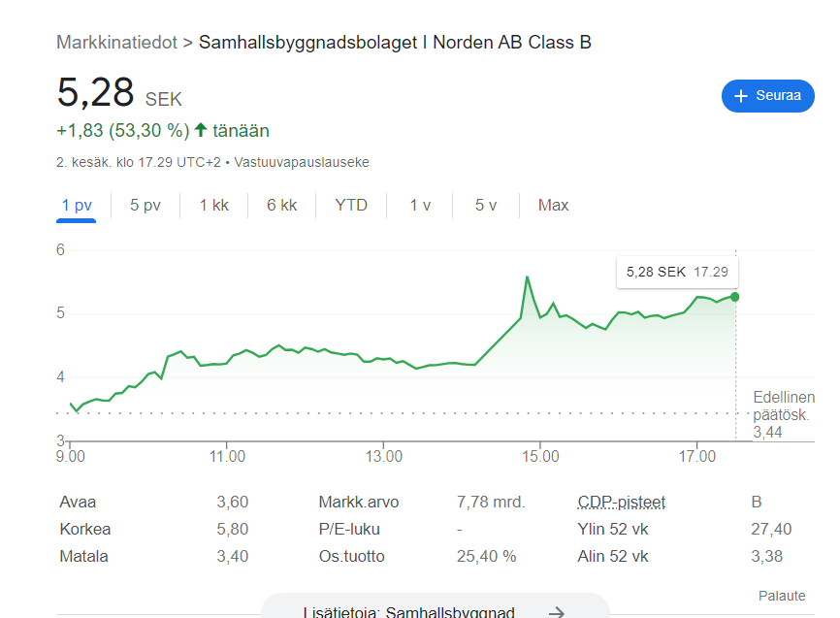This screenshot has width=840, height=618.
Task: Select the 1 pv time range tab
Action: [x=77, y=205]
